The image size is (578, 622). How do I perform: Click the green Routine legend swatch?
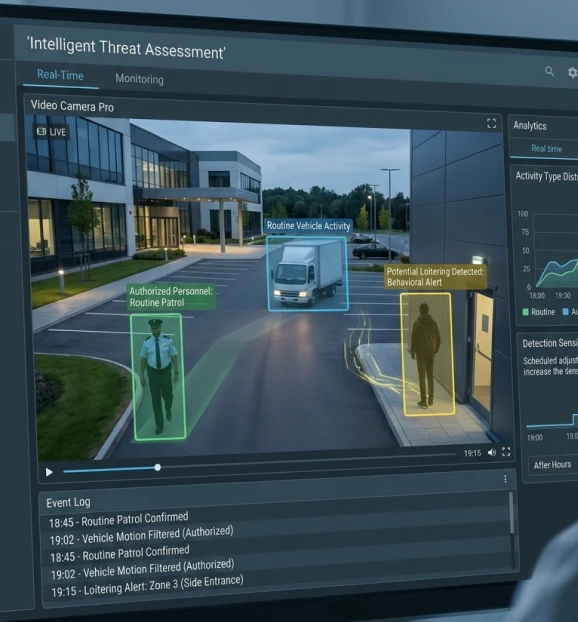(526, 312)
